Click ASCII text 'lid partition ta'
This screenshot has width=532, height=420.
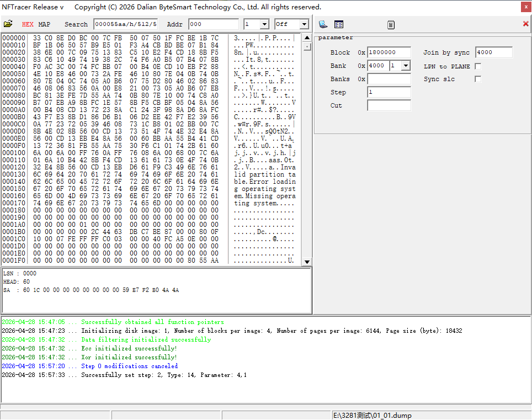265,174
